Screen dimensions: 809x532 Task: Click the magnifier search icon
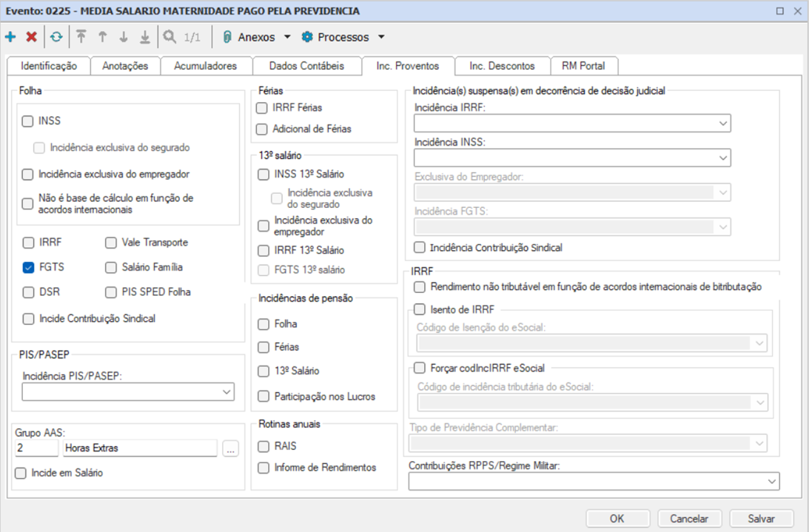[x=170, y=37]
